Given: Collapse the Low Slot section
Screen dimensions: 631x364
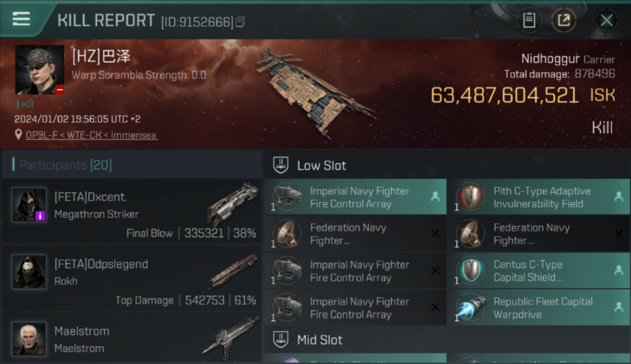Looking at the screenshot, I should (321, 165).
